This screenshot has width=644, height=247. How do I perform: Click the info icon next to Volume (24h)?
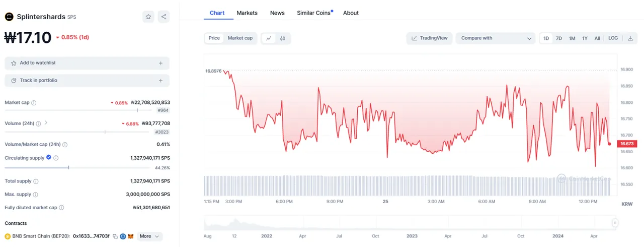(x=39, y=124)
